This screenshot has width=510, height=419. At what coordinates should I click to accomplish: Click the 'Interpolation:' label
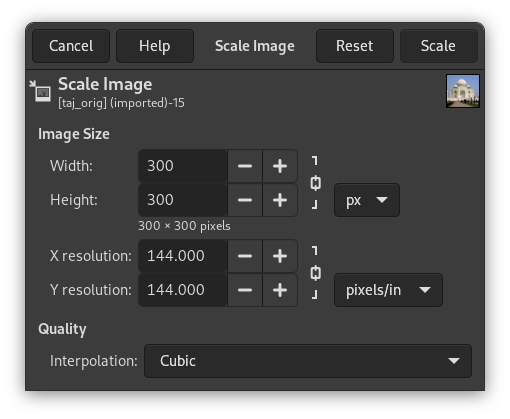[x=94, y=361]
